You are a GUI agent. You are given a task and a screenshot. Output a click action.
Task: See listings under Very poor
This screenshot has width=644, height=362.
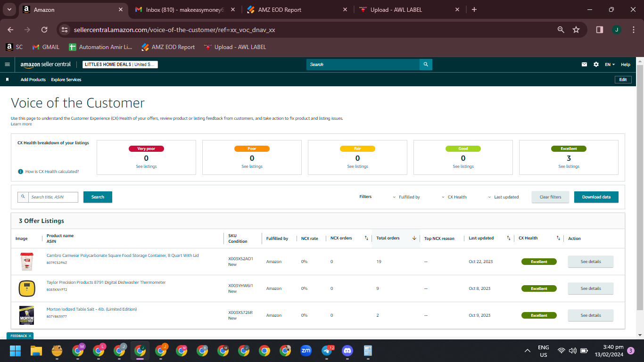point(146,166)
